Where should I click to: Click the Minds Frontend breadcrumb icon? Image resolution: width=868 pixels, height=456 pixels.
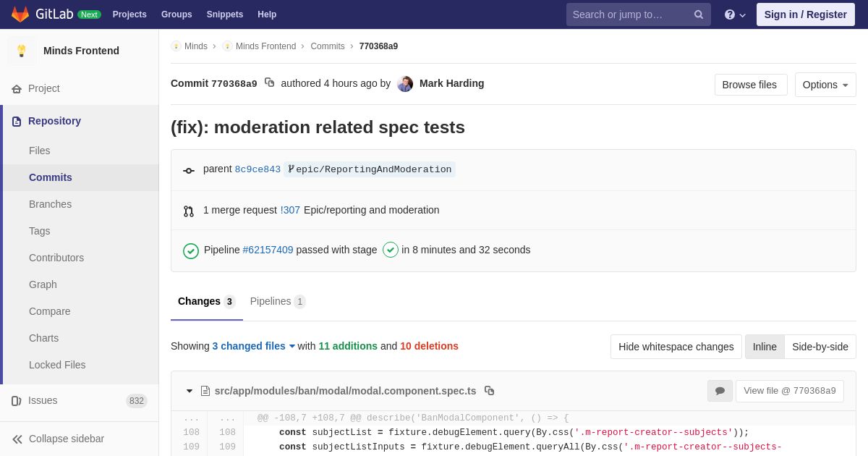(x=227, y=46)
